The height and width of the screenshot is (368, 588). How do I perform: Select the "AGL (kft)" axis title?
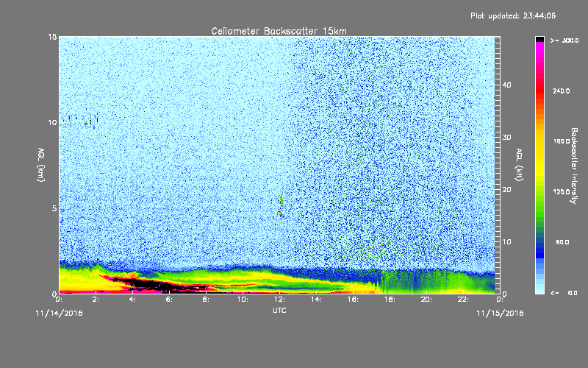(x=519, y=164)
